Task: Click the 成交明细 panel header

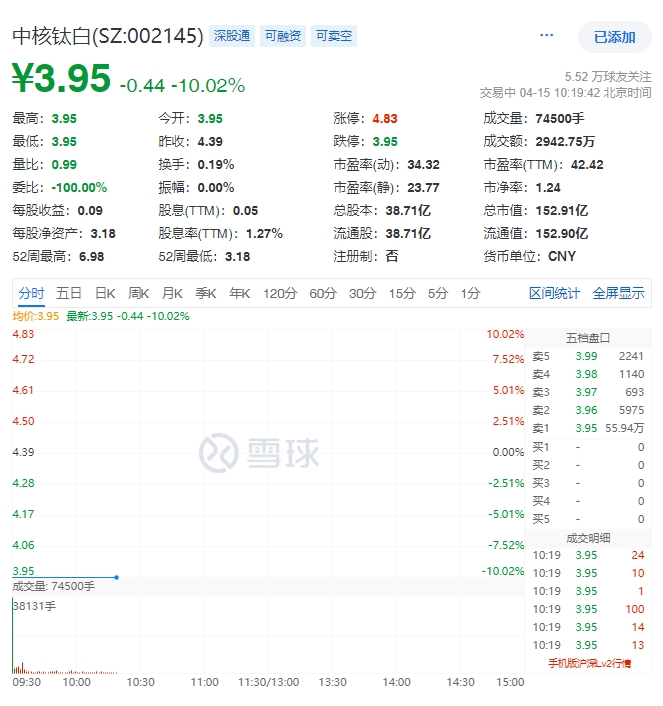Action: (x=588, y=538)
